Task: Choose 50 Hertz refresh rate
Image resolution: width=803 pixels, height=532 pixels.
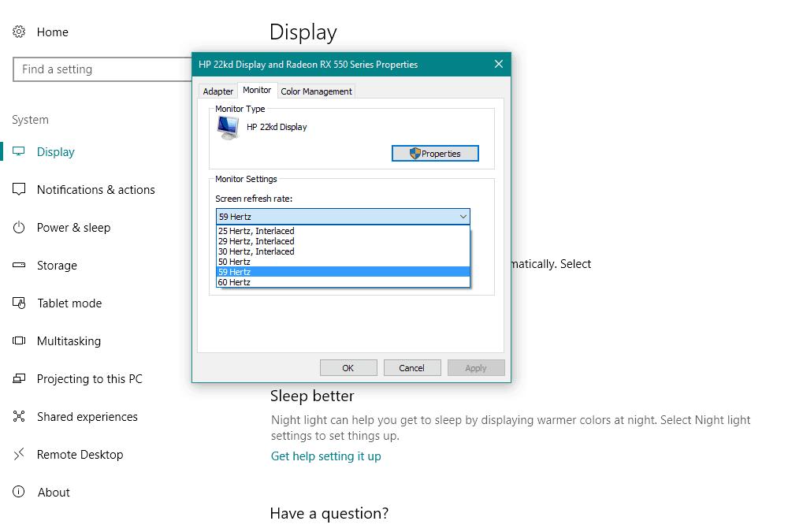Action: [x=343, y=262]
